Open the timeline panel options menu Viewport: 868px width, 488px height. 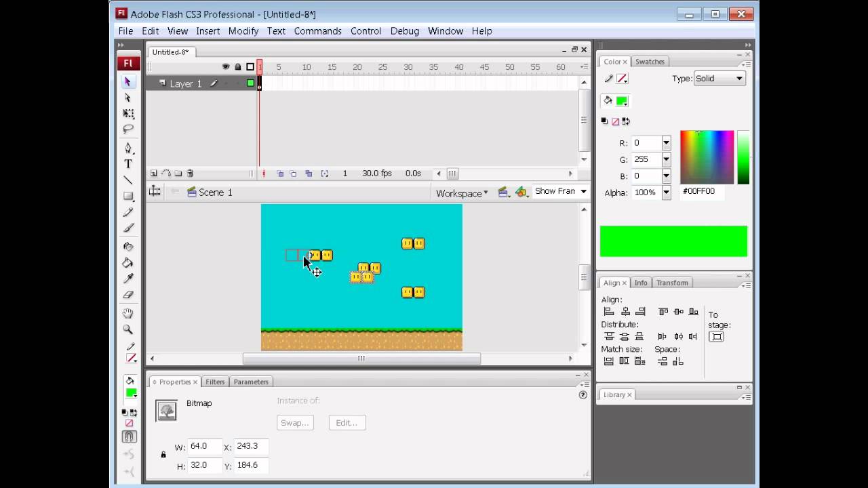584,66
